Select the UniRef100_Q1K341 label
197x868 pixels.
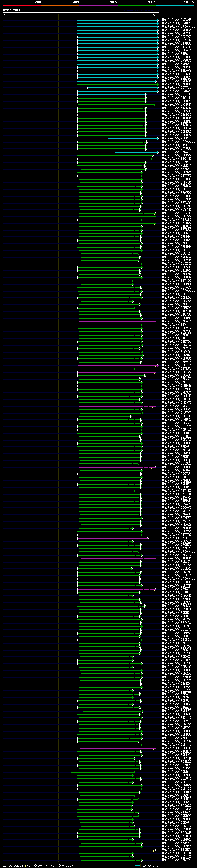(177, 745)
